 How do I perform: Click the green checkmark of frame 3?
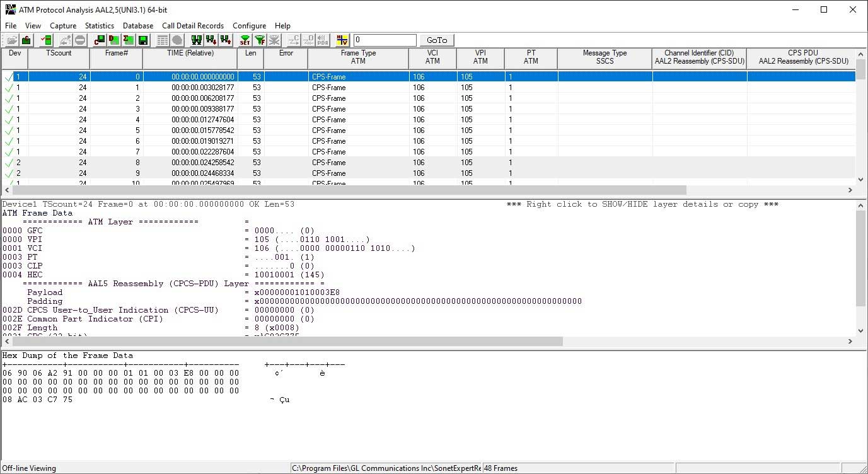point(9,109)
